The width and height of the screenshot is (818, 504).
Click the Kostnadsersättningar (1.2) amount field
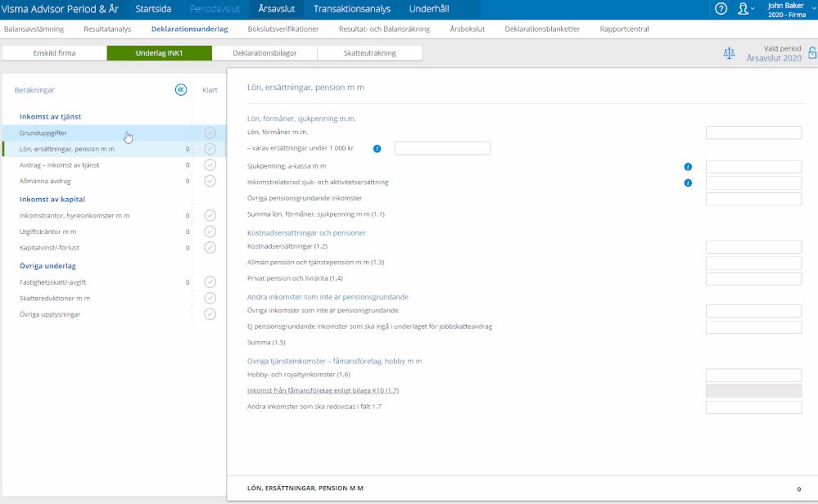(x=753, y=246)
